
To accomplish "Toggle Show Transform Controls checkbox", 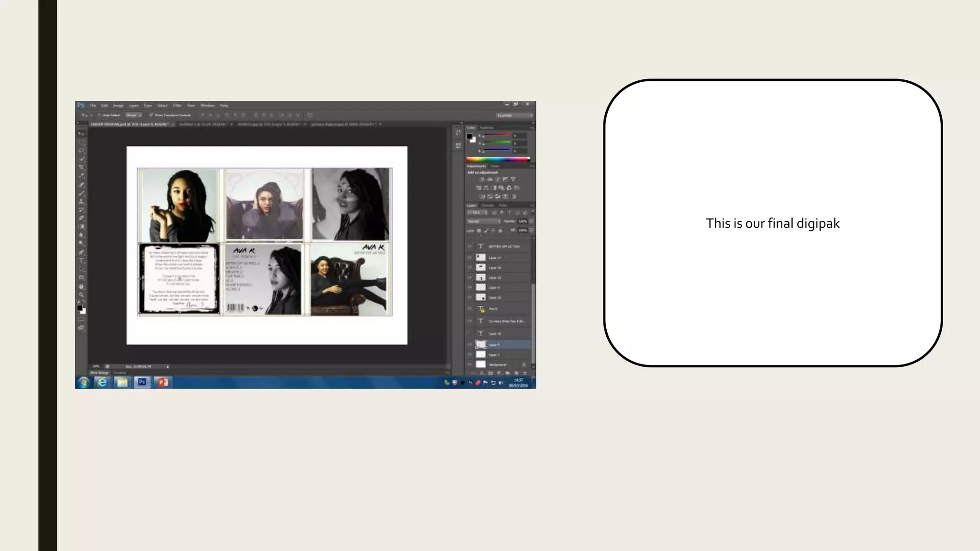I will 151,115.
